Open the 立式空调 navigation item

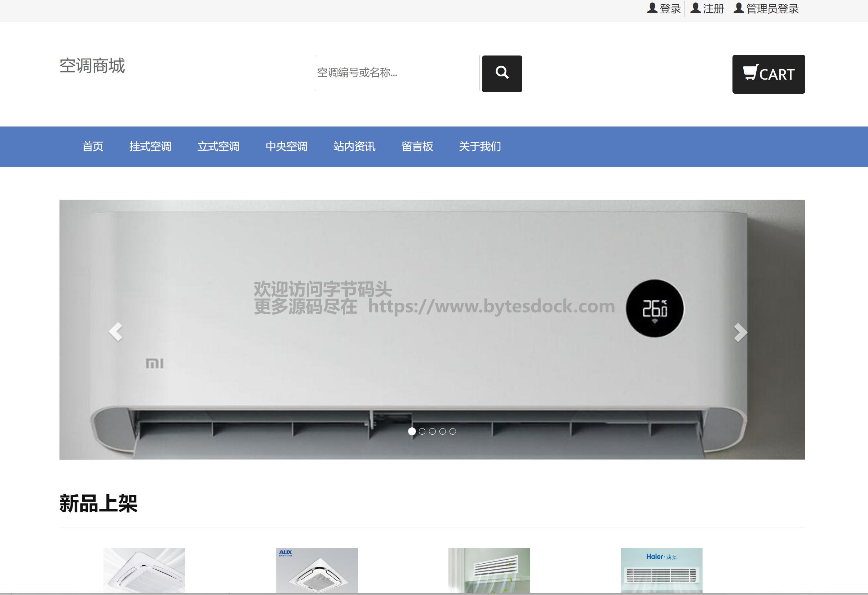218,146
